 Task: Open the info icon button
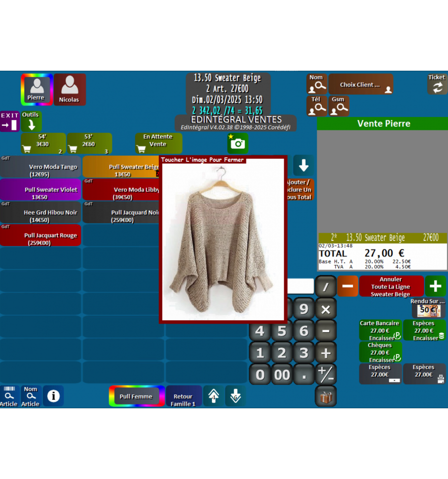coord(53,396)
